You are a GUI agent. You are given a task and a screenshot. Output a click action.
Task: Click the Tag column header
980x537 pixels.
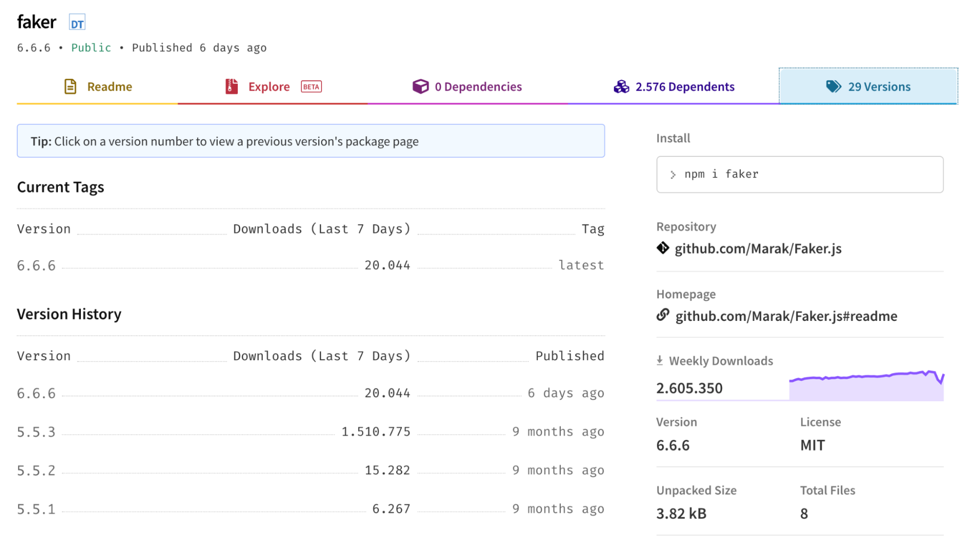pyautogui.click(x=593, y=229)
